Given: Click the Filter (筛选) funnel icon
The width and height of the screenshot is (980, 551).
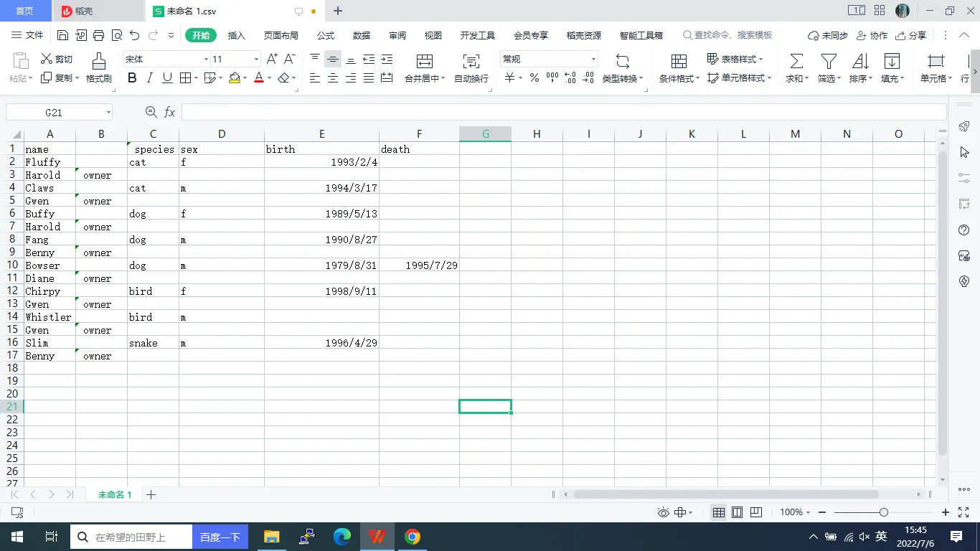Looking at the screenshot, I should tap(829, 61).
